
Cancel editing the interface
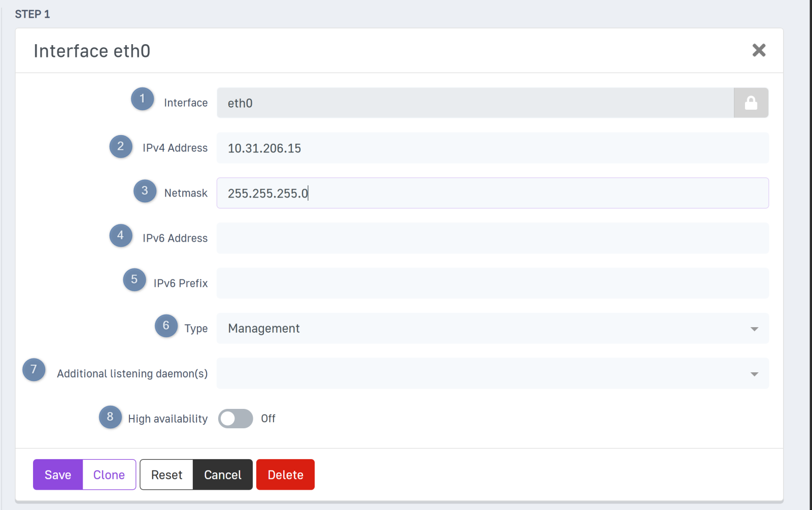click(x=222, y=475)
